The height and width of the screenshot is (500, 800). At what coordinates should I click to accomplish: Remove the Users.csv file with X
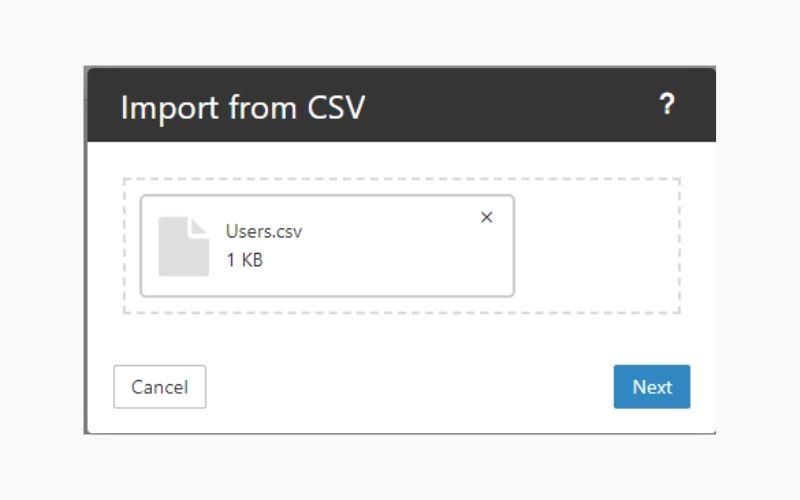coord(487,218)
